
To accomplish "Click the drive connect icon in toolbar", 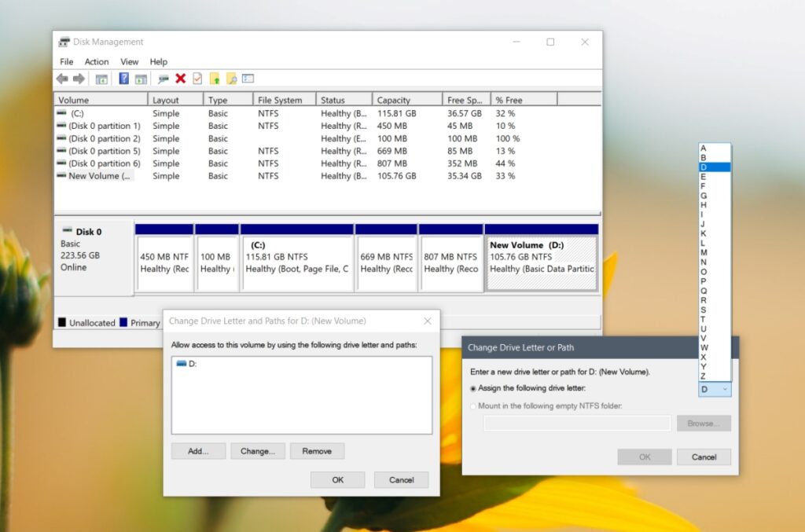I will pyautogui.click(x=163, y=79).
